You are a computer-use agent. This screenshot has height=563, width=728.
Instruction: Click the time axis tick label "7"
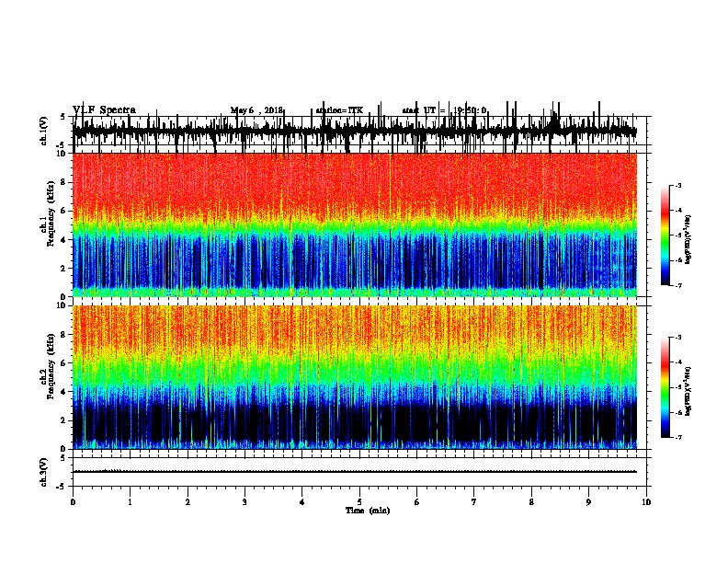474,502
